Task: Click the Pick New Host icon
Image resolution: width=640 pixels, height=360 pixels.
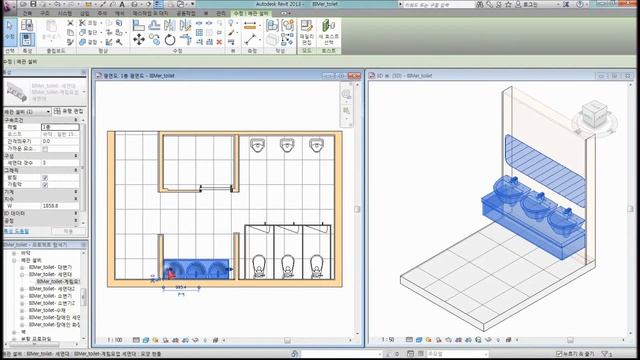Action: pos(329,31)
